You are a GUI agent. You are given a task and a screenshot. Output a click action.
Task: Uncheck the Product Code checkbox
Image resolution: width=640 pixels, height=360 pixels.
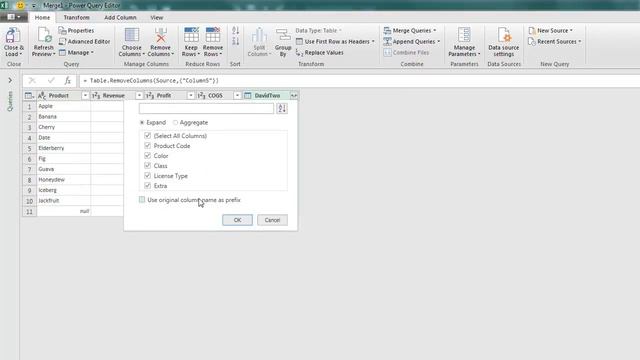coord(148,146)
